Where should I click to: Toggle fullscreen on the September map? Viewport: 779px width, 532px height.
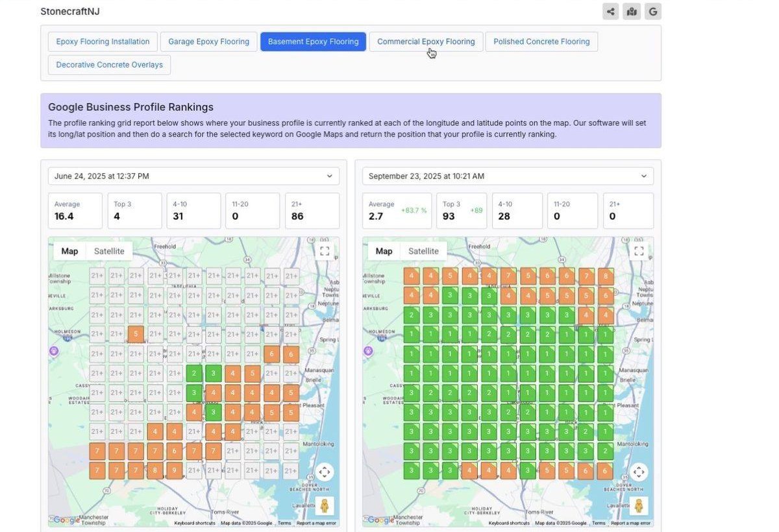coord(639,251)
